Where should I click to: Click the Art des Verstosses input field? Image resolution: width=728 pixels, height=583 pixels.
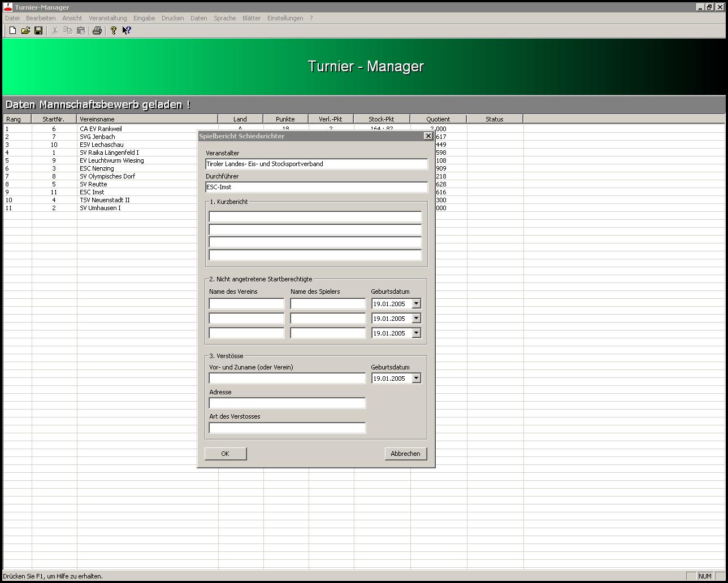(287, 428)
